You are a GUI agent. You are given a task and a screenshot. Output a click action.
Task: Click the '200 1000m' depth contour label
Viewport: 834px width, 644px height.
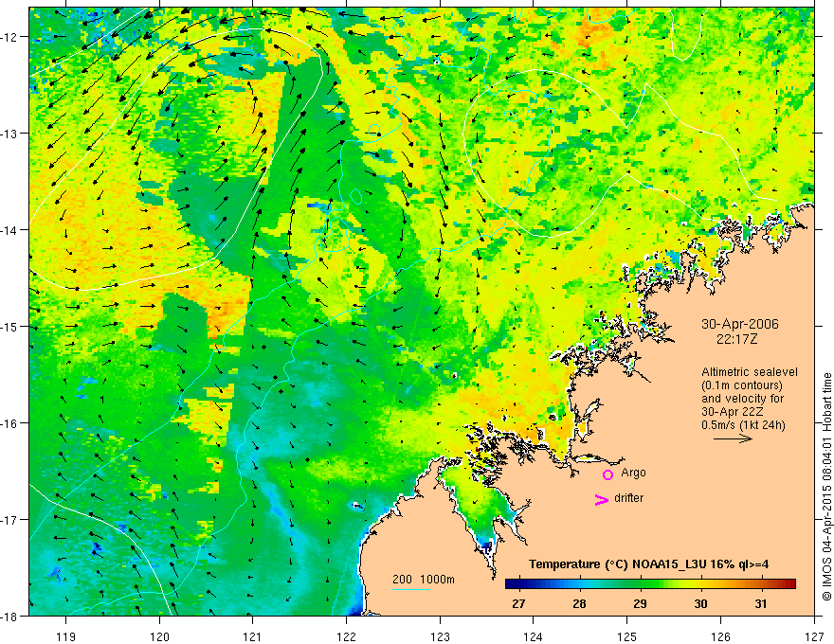pos(424,580)
